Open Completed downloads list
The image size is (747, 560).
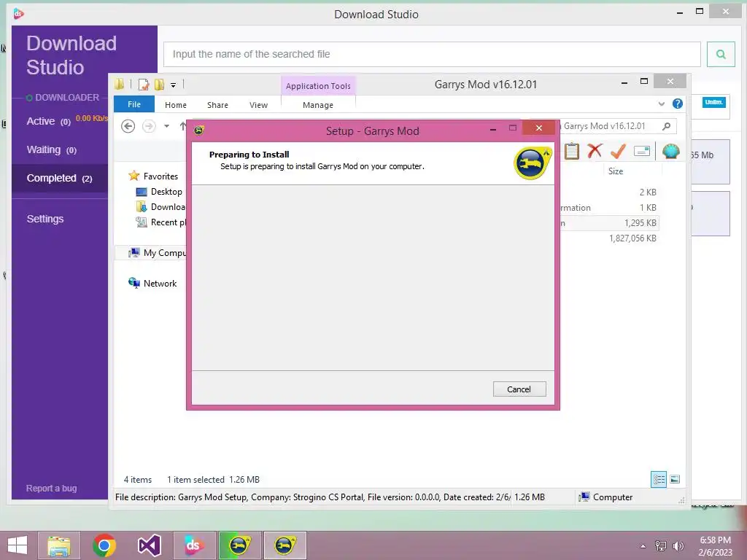60,178
